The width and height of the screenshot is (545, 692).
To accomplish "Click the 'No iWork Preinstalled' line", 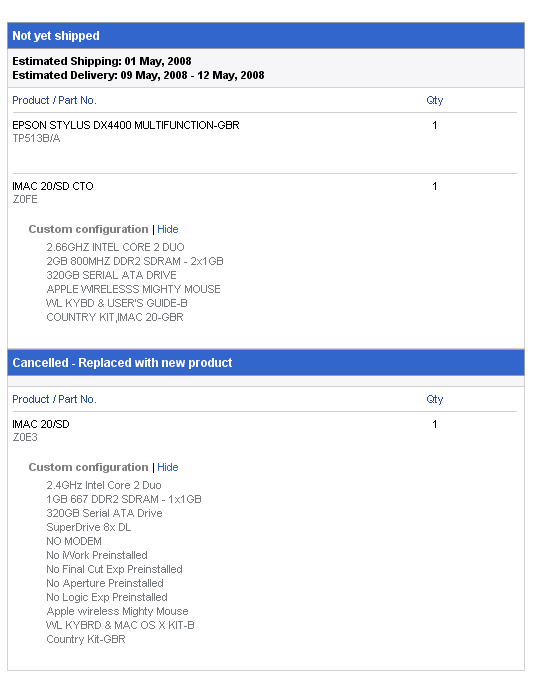I will click(x=97, y=556).
